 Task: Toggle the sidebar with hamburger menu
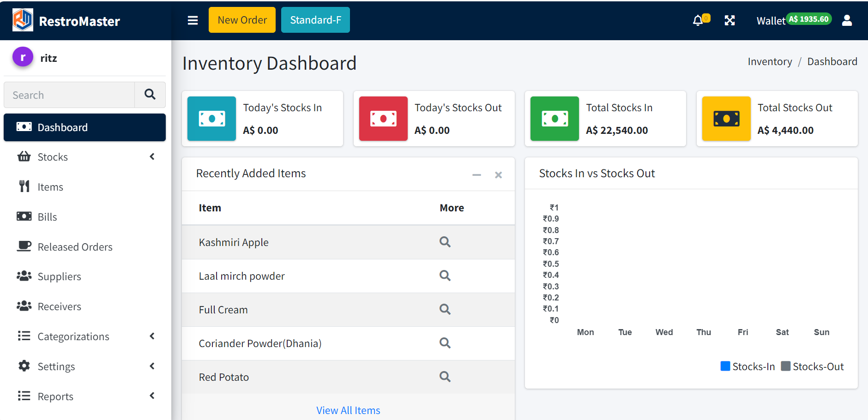pyautogui.click(x=193, y=20)
